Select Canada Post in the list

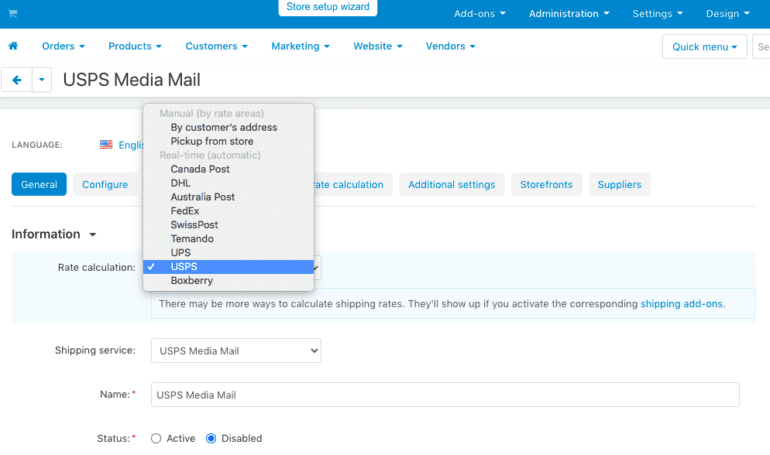click(228, 169)
